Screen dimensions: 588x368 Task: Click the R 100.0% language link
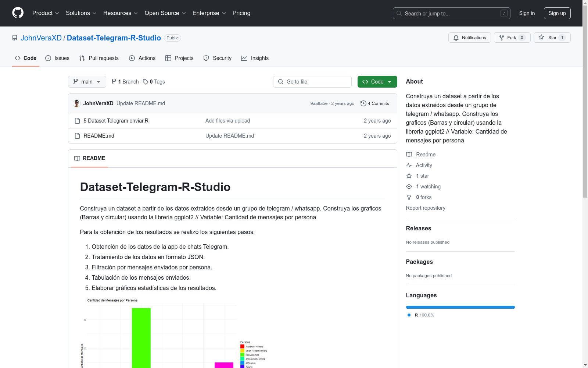point(421,315)
